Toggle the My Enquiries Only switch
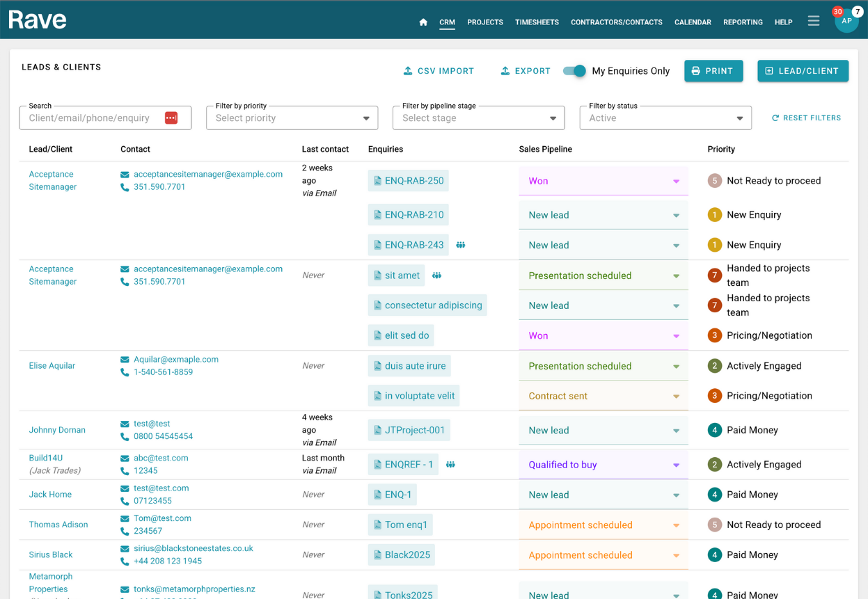 pyautogui.click(x=574, y=71)
